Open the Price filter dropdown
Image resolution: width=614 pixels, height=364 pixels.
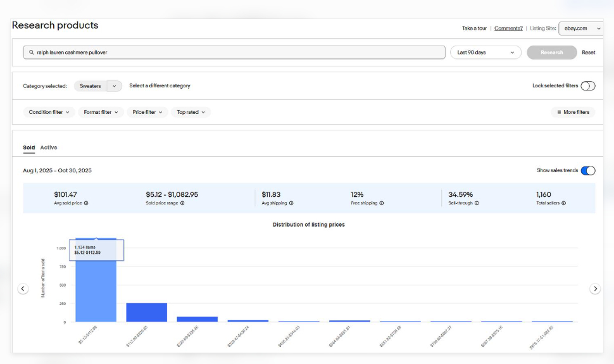click(147, 112)
